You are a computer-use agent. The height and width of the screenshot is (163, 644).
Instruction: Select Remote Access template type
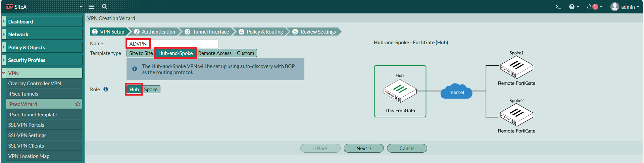click(x=215, y=53)
